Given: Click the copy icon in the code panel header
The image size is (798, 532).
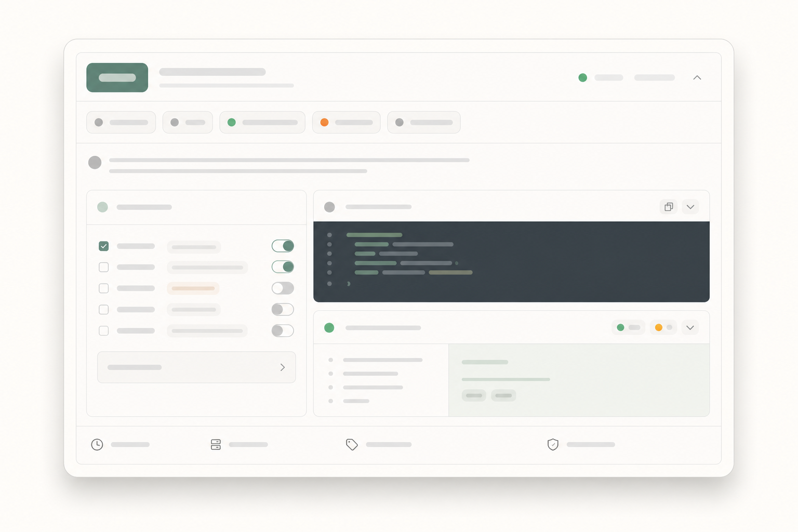Looking at the screenshot, I should coord(669,207).
